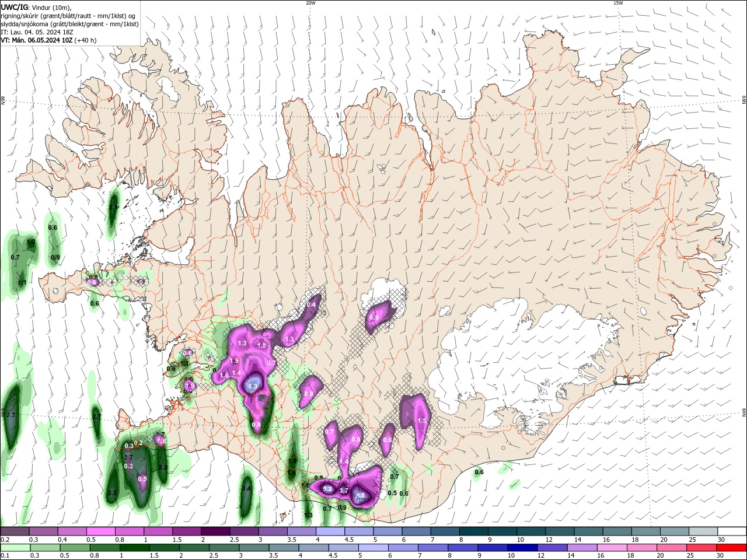Click the 20W longitude label
This screenshot has height=560, width=747.
[x=310, y=3]
